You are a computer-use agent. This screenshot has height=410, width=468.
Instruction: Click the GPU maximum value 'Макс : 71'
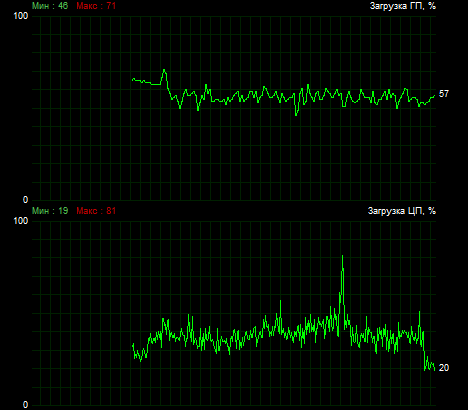pos(96,6)
